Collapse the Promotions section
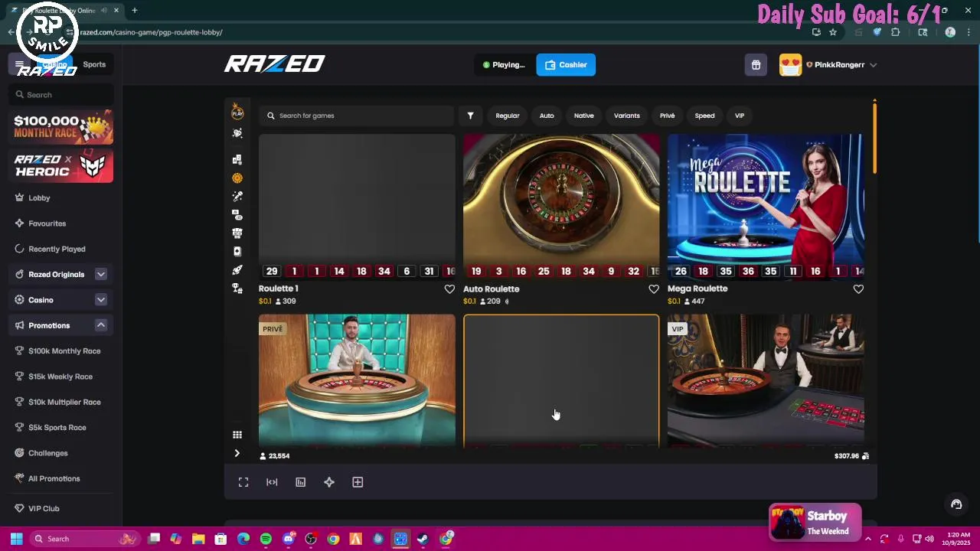Screen dimensions: 980x551 click(x=100, y=325)
